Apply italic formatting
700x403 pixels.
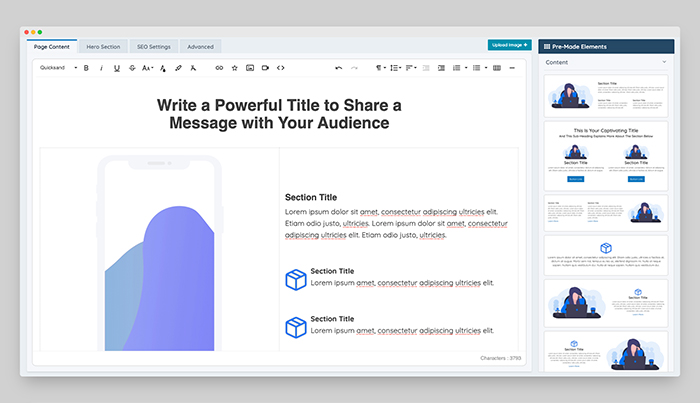tap(101, 68)
